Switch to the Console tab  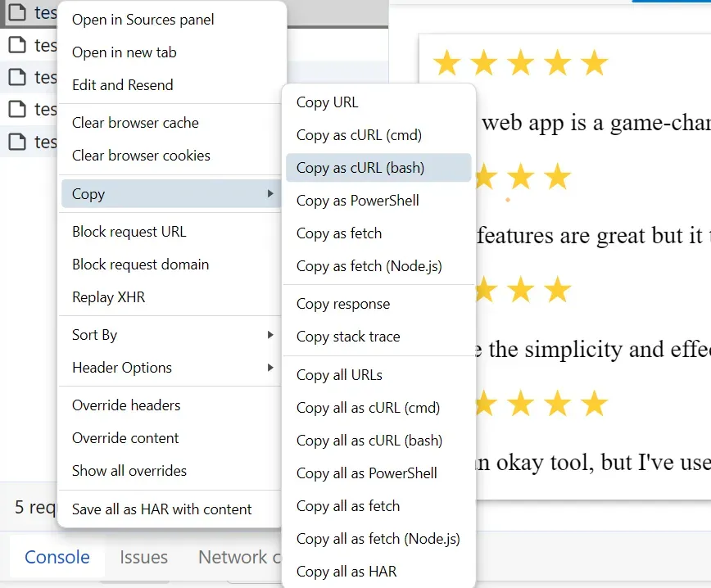click(x=57, y=557)
